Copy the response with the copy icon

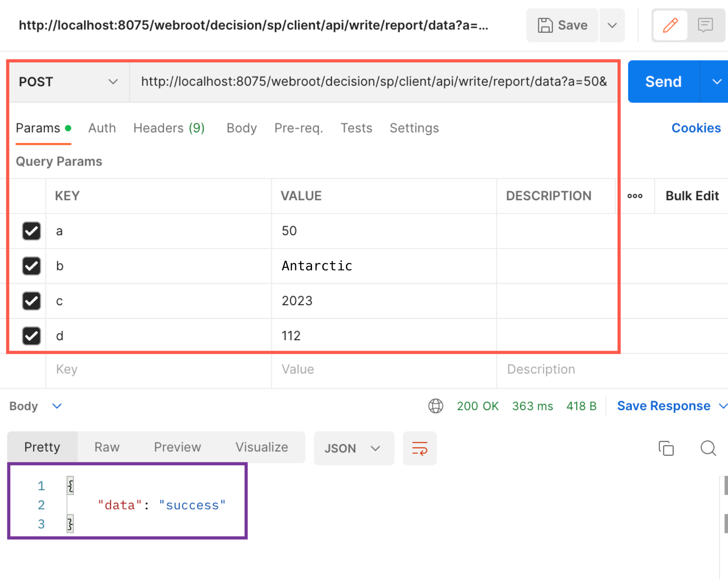[x=666, y=448]
